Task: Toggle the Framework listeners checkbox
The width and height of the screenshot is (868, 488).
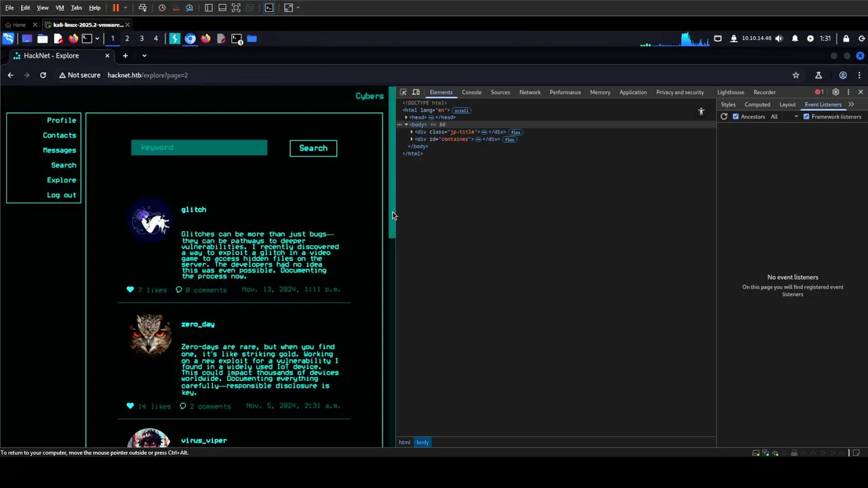Action: pyautogui.click(x=806, y=117)
